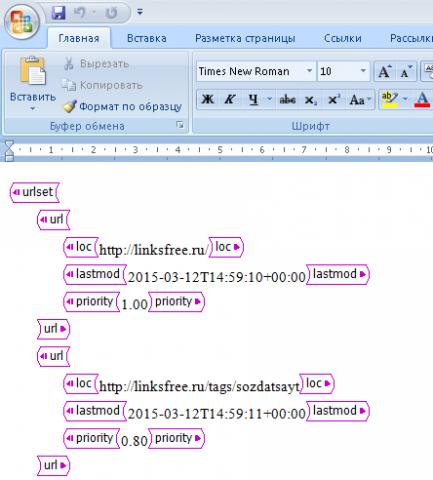Paste with the Вставить clipboard icon
433x480 pixels.
click(33, 71)
